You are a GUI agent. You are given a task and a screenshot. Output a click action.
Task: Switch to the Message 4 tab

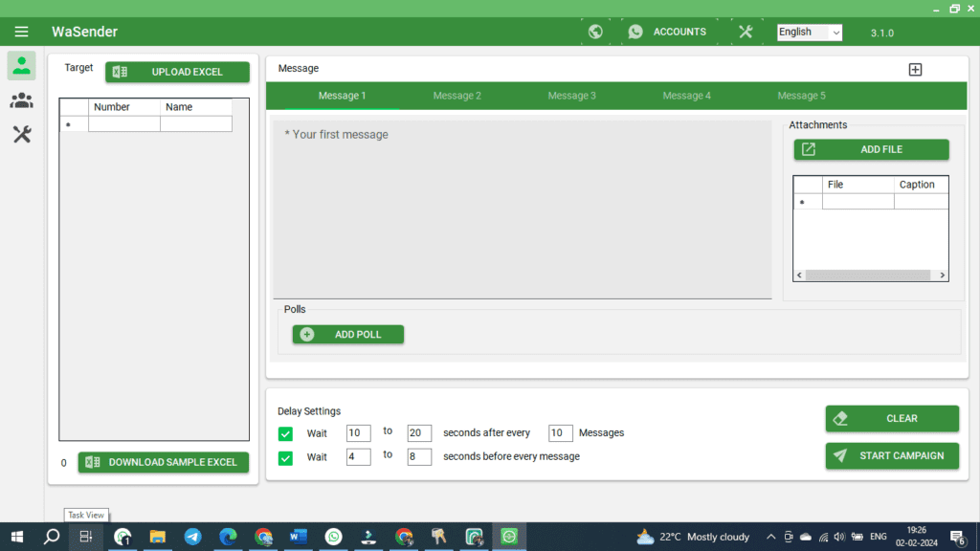point(686,96)
